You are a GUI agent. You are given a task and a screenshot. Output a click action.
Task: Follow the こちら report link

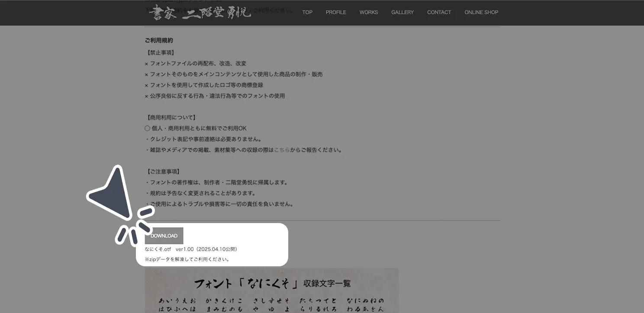point(282,150)
